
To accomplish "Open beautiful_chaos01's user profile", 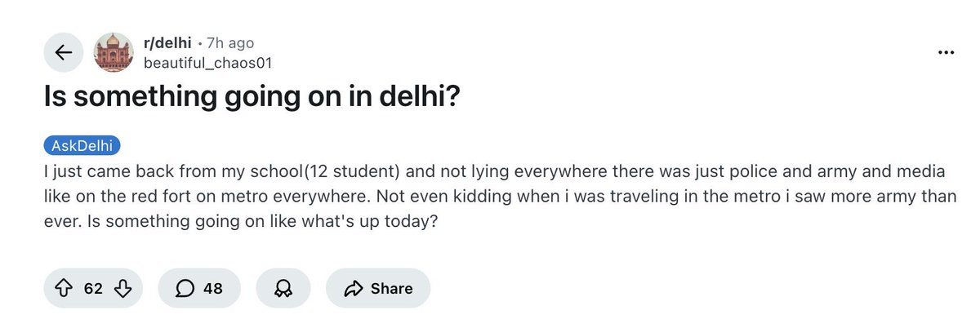I will 207,63.
